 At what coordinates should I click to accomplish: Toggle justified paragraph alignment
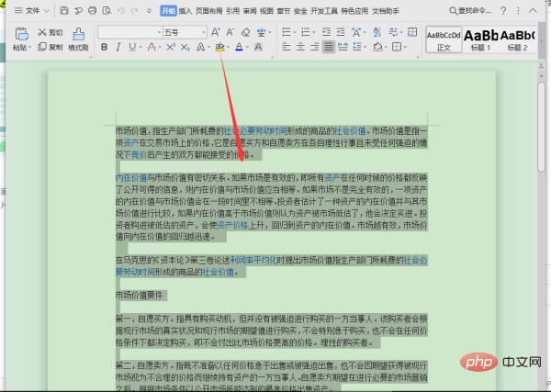click(329, 47)
